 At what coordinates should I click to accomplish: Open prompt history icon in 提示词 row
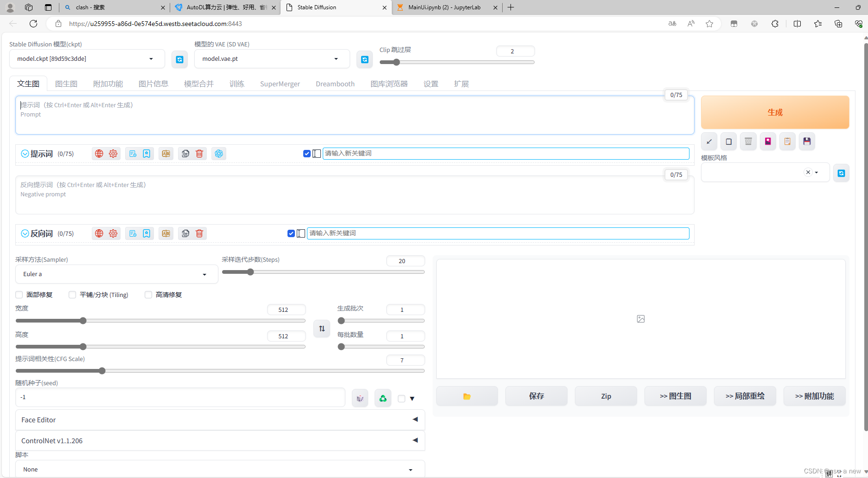[133, 154]
